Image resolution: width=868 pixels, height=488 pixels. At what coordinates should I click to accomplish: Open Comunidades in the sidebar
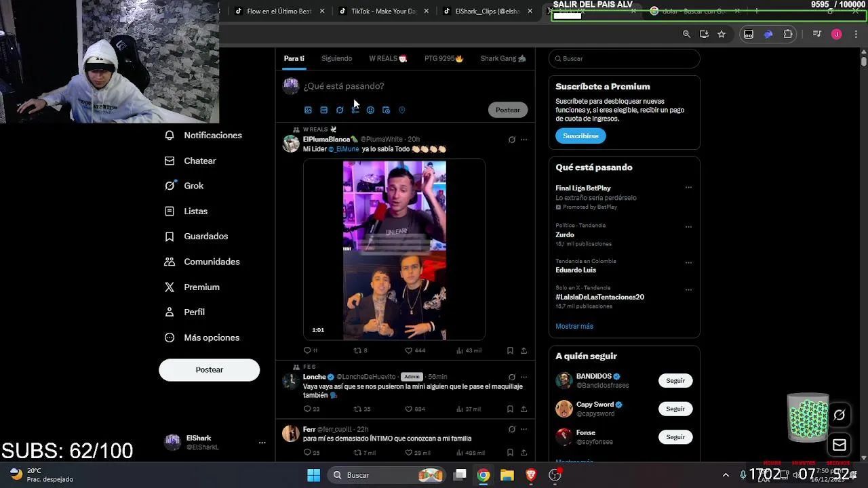pyautogui.click(x=202, y=262)
